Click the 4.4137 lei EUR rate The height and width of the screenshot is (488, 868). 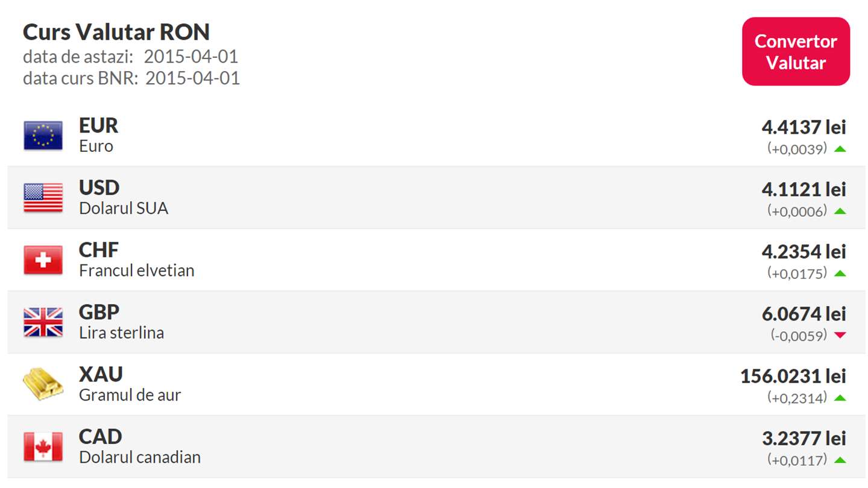point(804,127)
